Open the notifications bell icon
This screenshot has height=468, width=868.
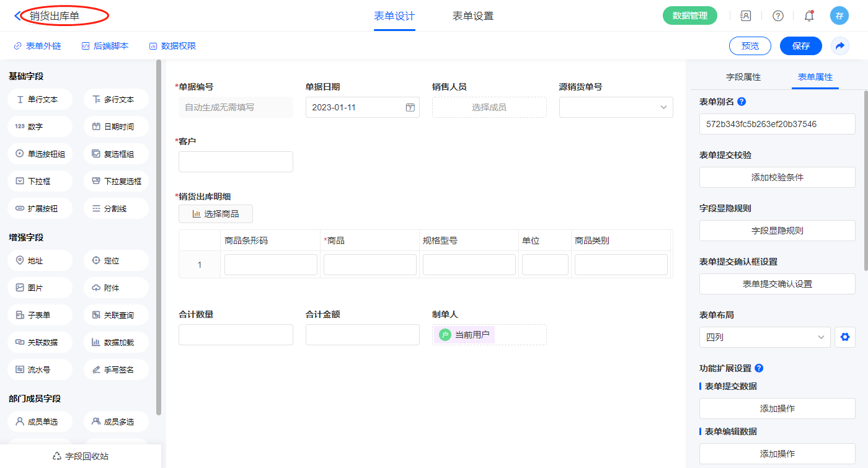click(808, 16)
